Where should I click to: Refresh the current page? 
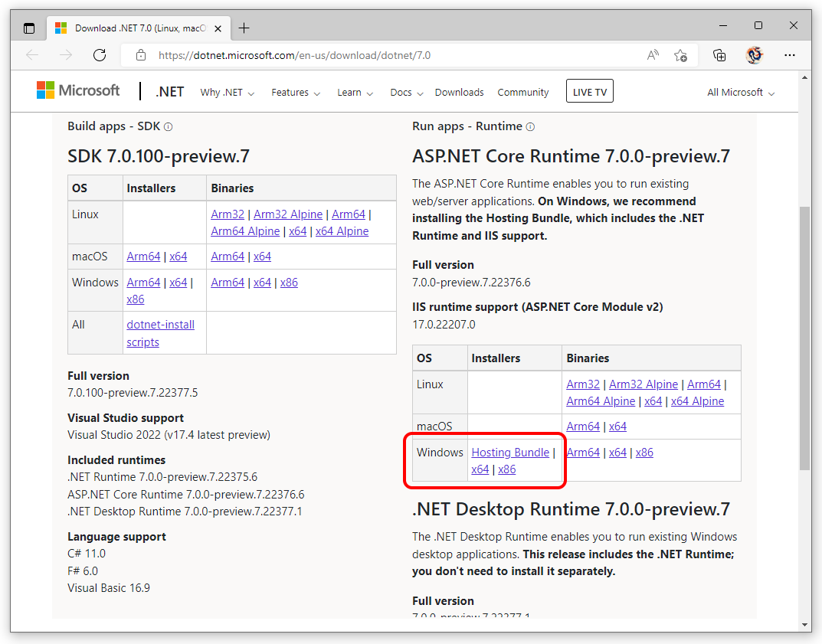[x=100, y=55]
